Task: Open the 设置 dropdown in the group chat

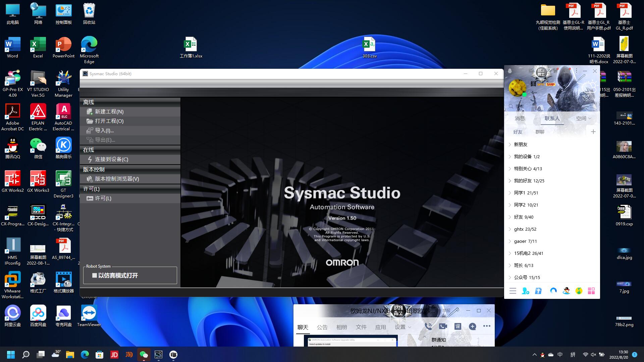Action: (402, 327)
